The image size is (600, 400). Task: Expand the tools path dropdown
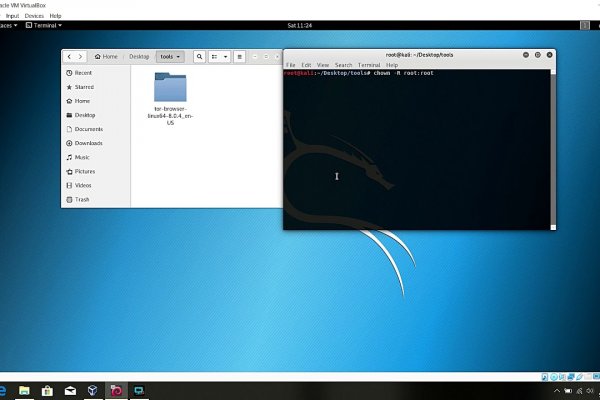[x=171, y=57]
